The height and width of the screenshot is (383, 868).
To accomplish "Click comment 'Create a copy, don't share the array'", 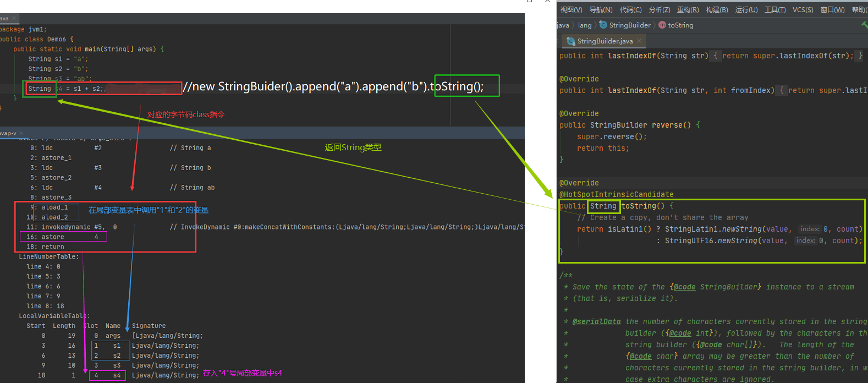I will tap(663, 217).
